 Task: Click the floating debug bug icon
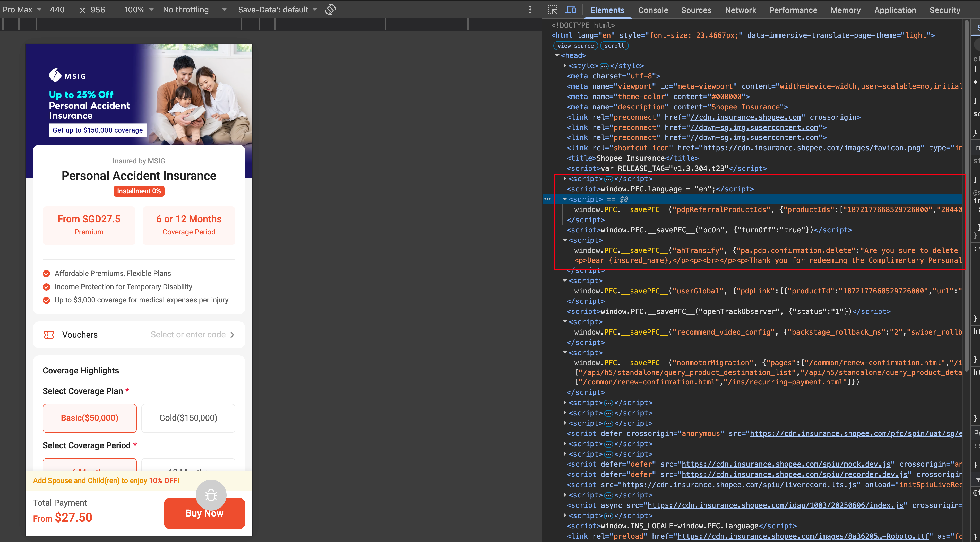point(211,495)
